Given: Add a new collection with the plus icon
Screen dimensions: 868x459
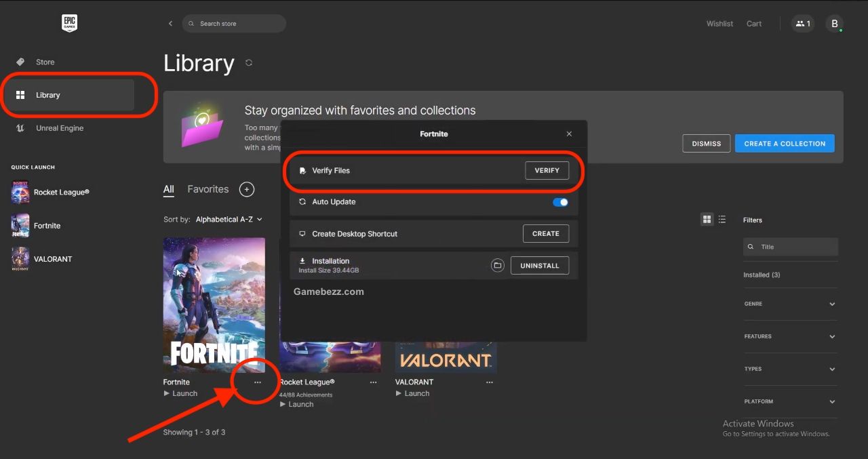Looking at the screenshot, I should [247, 189].
